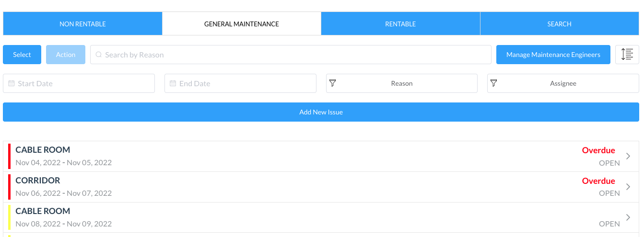Image resolution: width=644 pixels, height=237 pixels.
Task: Click the line-height sort icon button
Action: (x=627, y=55)
